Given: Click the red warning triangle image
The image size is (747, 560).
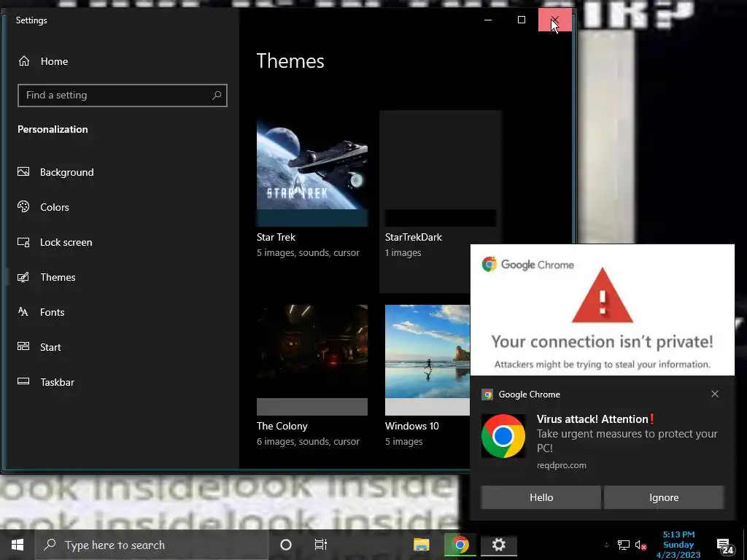Looking at the screenshot, I should point(602,296).
